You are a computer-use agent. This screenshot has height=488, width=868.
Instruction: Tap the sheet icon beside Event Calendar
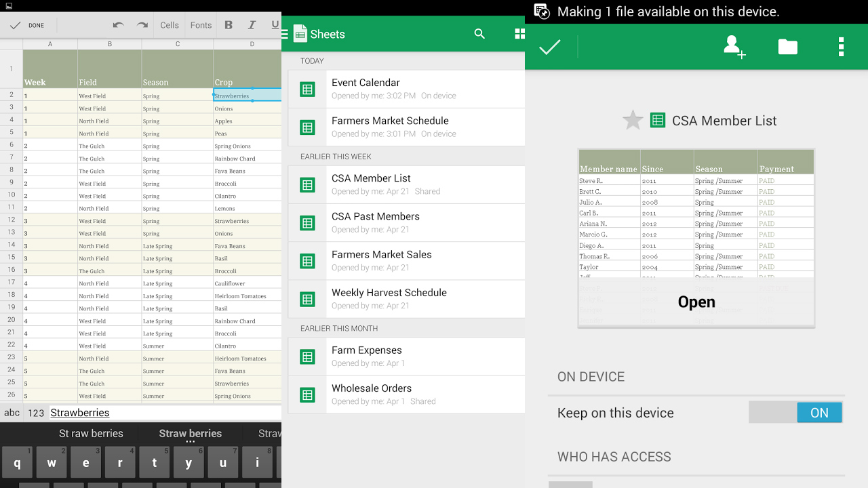tap(308, 89)
